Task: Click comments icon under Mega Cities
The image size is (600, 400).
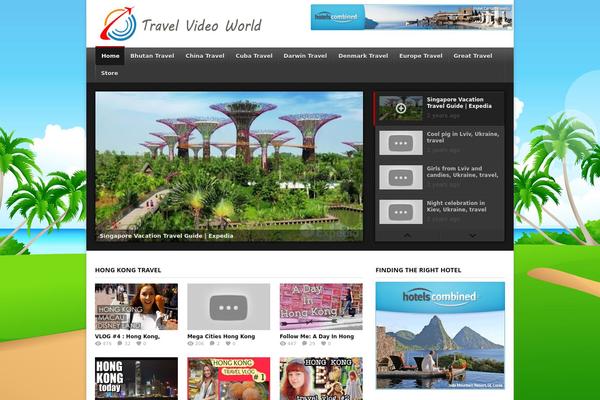Action: tap(212, 344)
